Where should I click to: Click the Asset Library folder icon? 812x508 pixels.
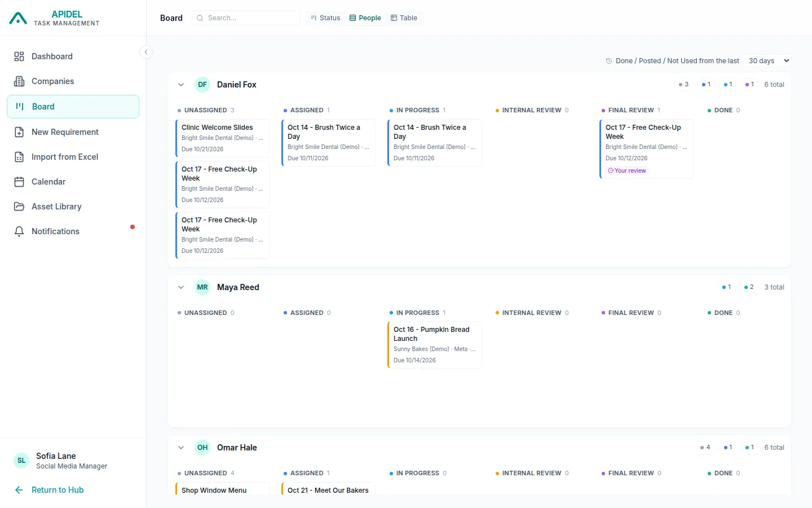coord(19,207)
